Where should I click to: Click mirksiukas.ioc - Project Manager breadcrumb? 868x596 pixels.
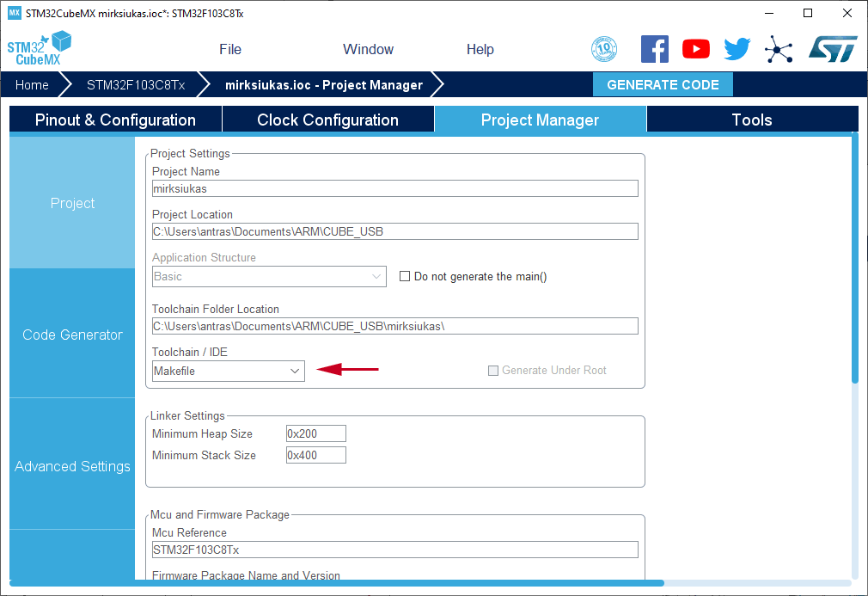[x=324, y=85]
